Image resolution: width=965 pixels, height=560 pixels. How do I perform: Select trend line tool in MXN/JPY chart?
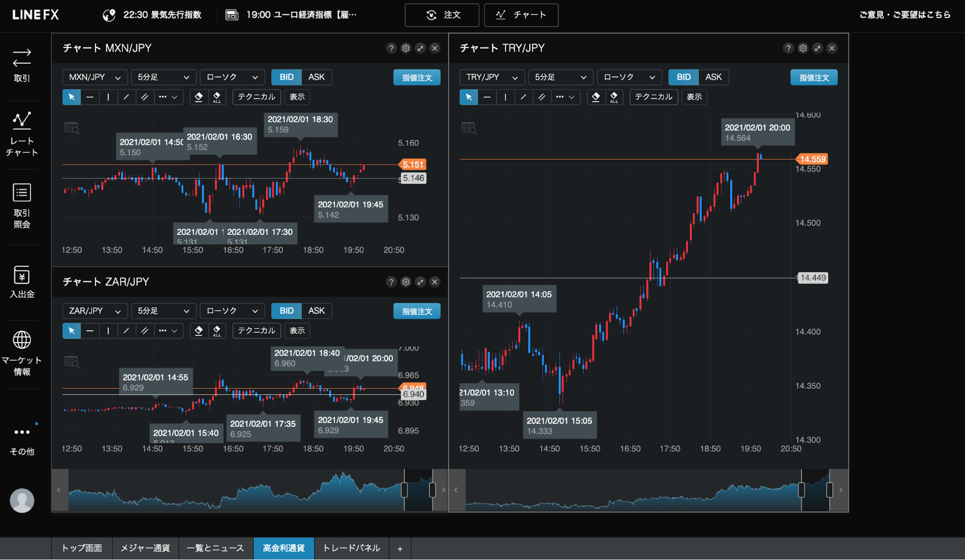click(126, 97)
